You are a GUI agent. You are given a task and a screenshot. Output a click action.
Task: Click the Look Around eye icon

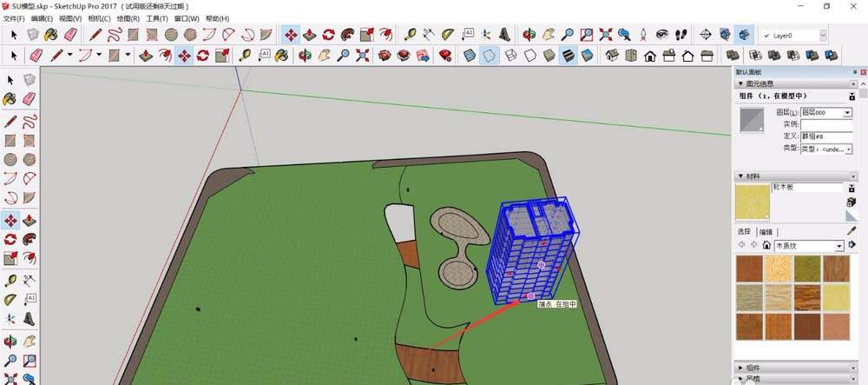[662, 35]
